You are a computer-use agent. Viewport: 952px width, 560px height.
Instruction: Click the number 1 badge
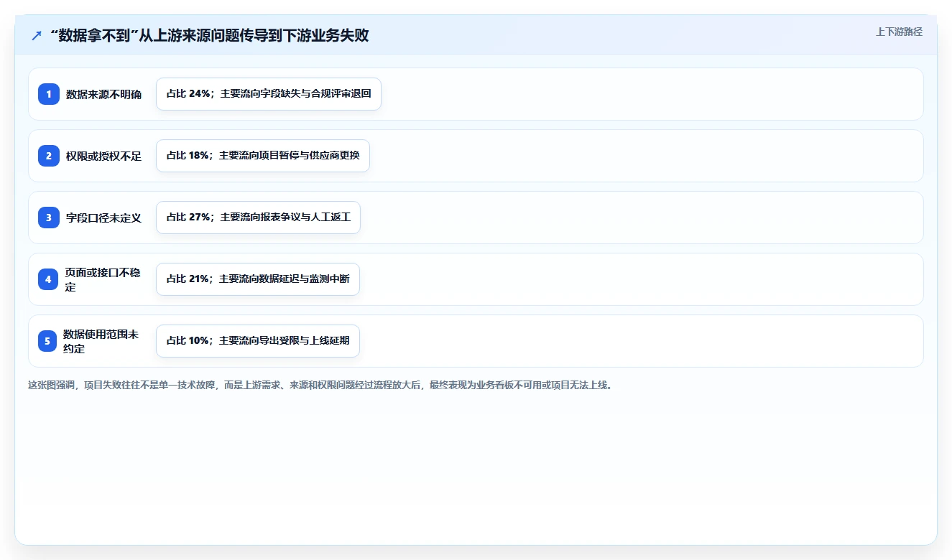click(49, 94)
